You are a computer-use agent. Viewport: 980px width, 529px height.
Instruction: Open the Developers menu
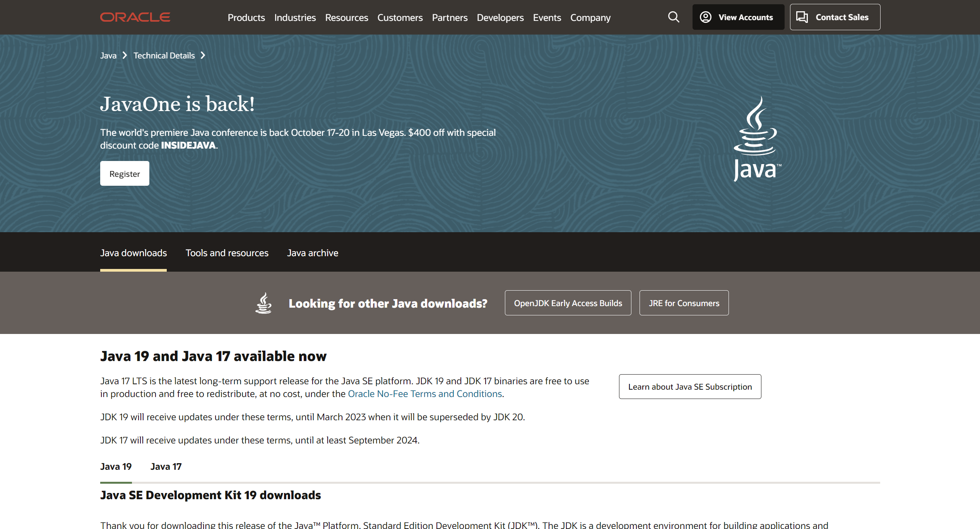(x=500, y=17)
